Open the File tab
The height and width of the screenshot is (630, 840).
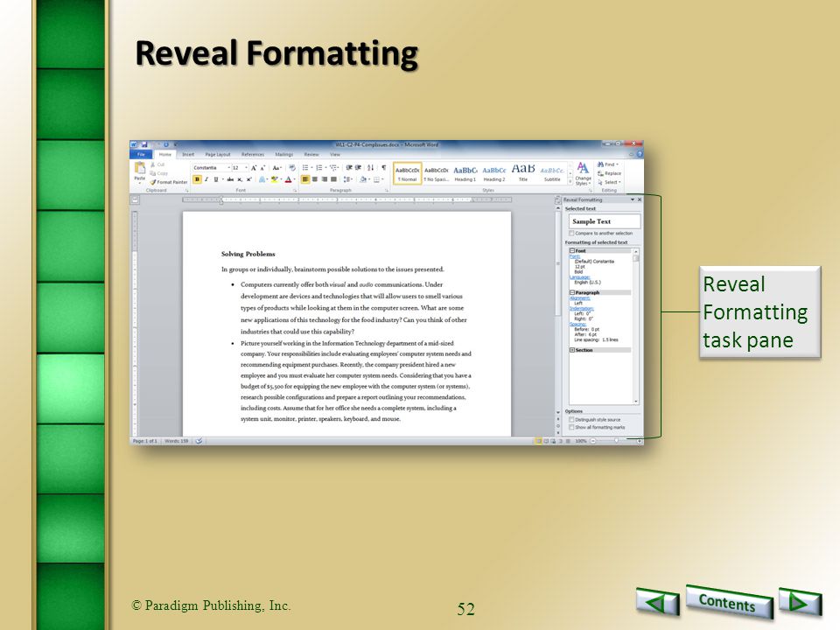(141, 154)
